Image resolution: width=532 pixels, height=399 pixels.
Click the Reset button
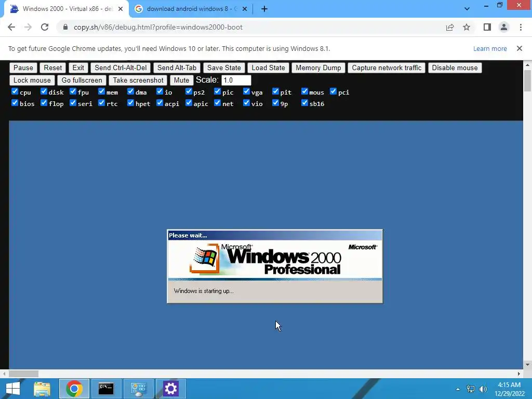(53, 68)
